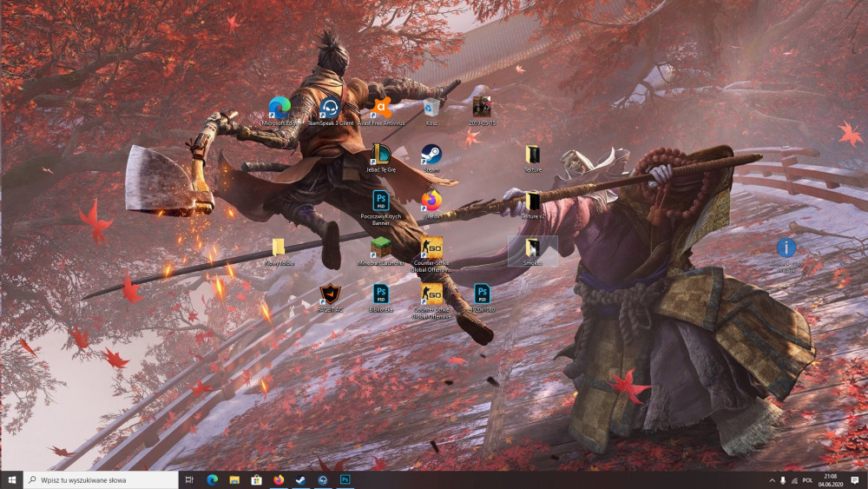This screenshot has width=868, height=489.
Task: Open the network status tray icon
Action: click(x=794, y=480)
